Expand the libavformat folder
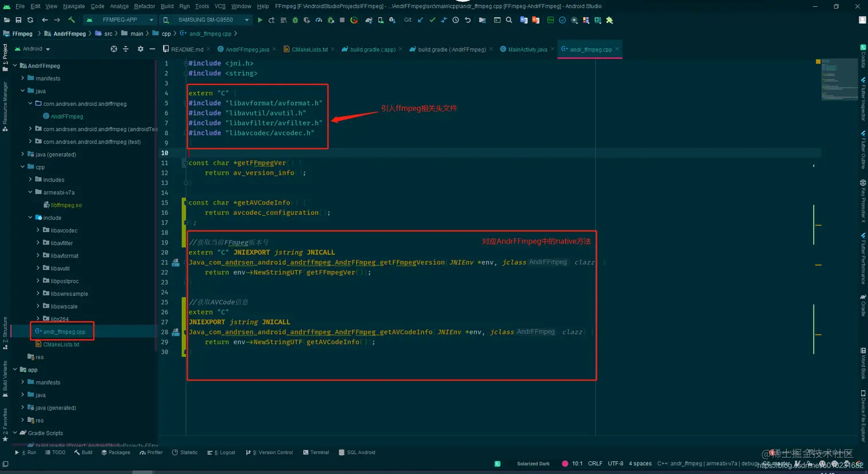 pos(38,256)
